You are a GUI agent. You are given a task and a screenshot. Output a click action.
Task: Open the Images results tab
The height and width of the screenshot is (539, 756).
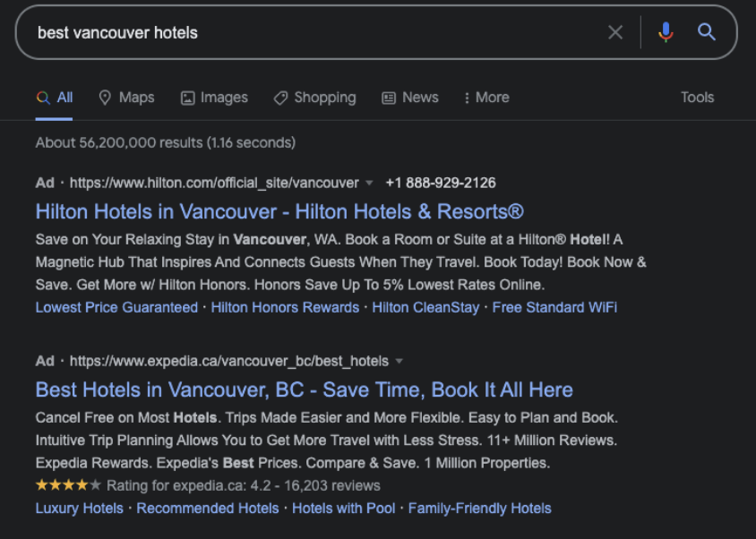click(214, 98)
